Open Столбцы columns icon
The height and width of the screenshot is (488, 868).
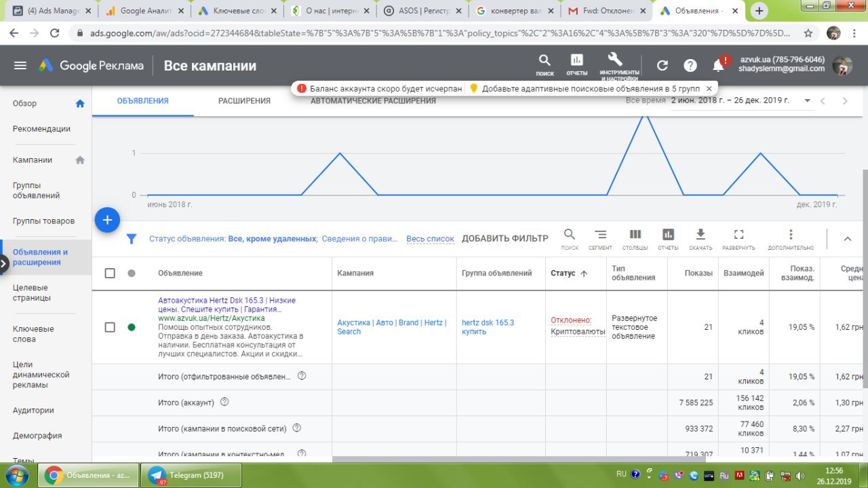pyautogui.click(x=635, y=239)
